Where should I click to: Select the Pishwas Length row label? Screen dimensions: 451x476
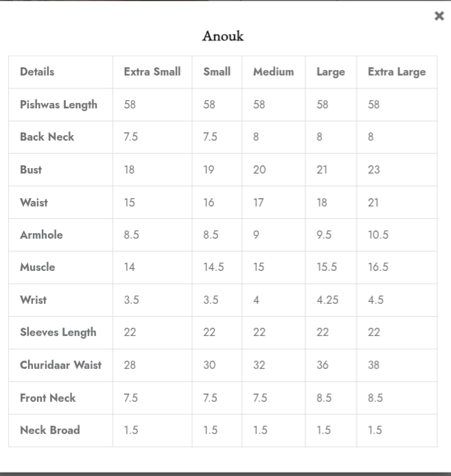58,104
